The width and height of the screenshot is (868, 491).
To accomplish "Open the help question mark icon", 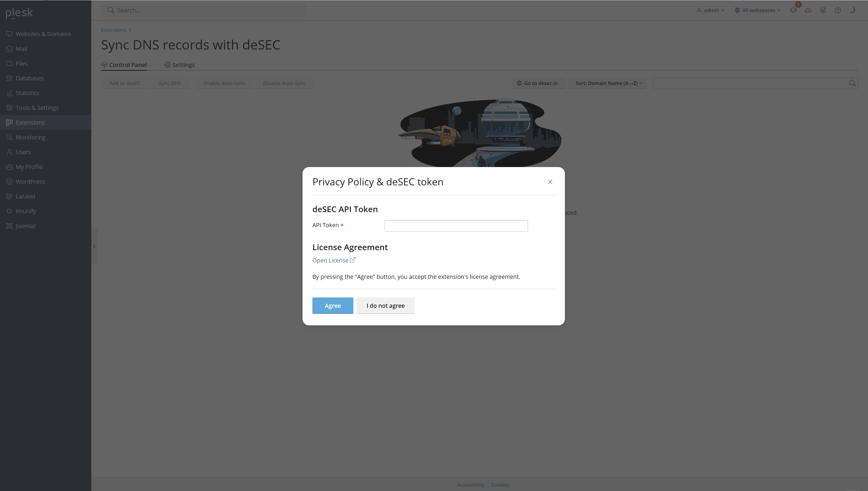I will 838,10.
